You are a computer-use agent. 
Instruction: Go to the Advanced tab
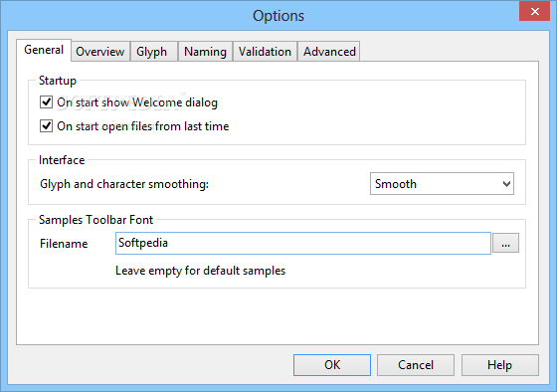pos(329,52)
